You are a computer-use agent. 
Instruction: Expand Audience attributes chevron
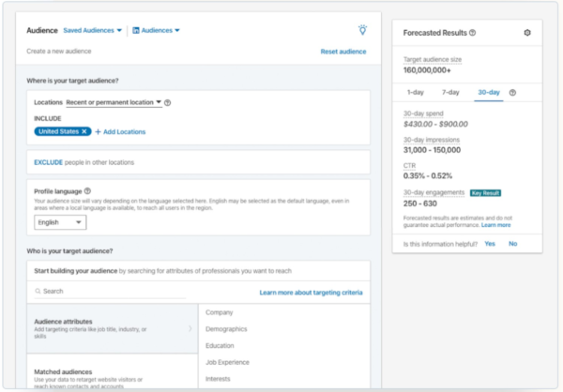190,328
